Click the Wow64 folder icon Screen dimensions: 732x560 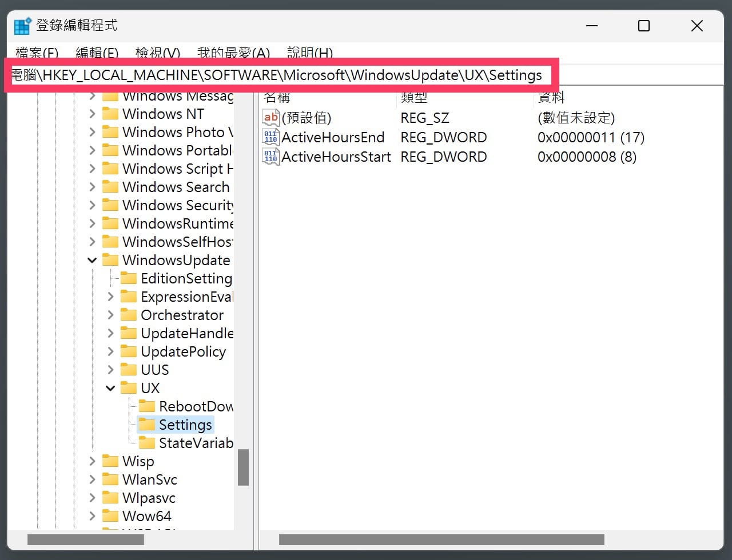110,516
